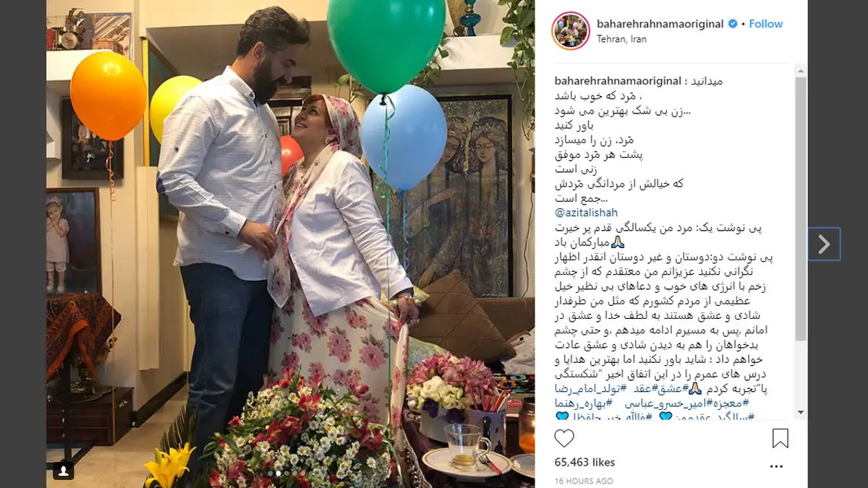Open baharehrahnamaoriginal profile picture avatar
This screenshot has width=868, height=488.
click(x=570, y=31)
